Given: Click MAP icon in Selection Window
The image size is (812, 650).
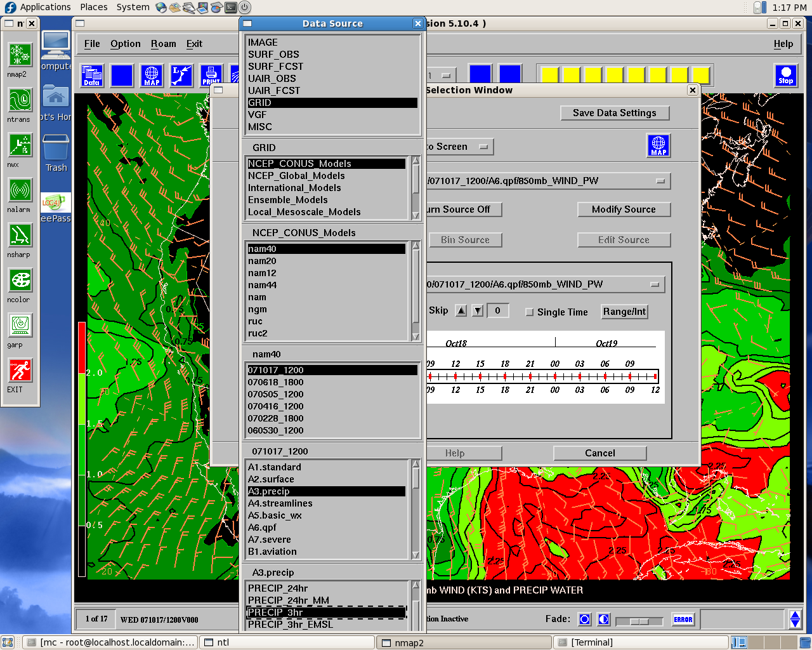Looking at the screenshot, I should 658,145.
